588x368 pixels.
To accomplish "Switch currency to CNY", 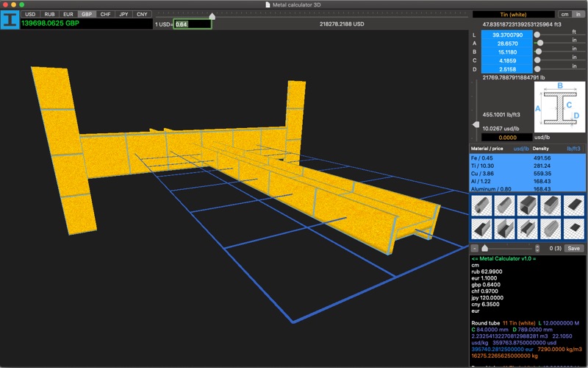I will 142,14.
